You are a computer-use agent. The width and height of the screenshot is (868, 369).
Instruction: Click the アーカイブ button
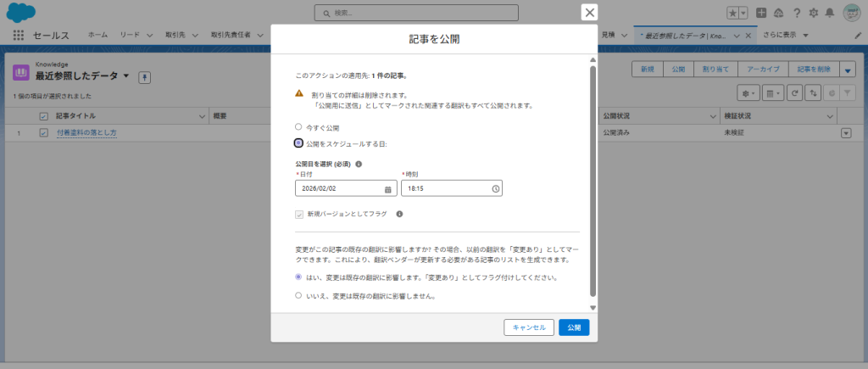763,70
